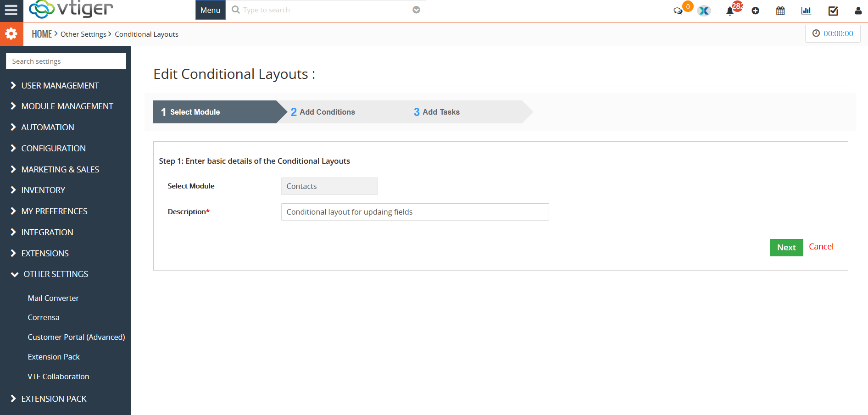Click the Next button
The width and height of the screenshot is (868, 415).
[786, 247]
